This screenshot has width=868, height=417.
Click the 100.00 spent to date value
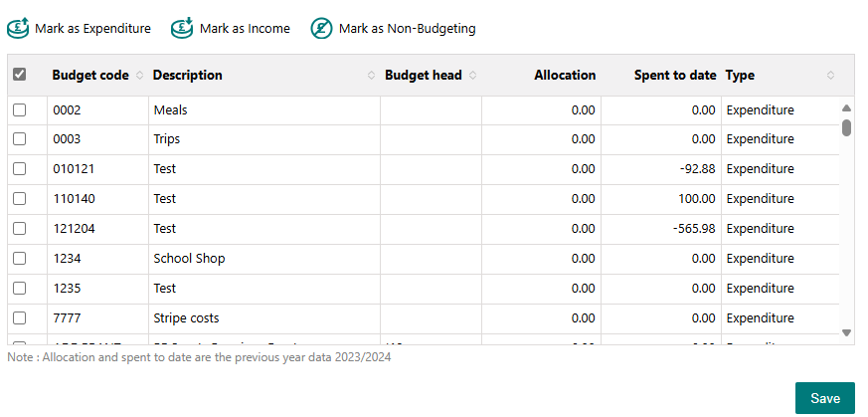point(697,199)
